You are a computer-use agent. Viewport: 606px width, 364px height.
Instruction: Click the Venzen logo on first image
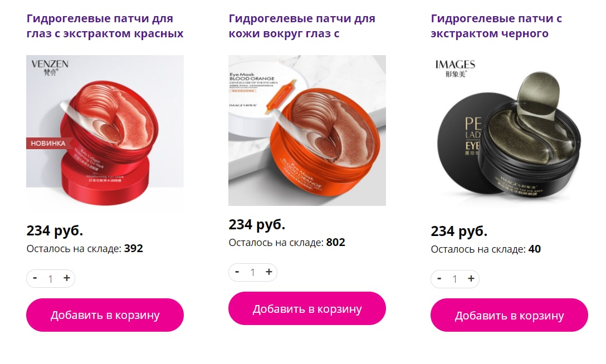tap(50, 67)
